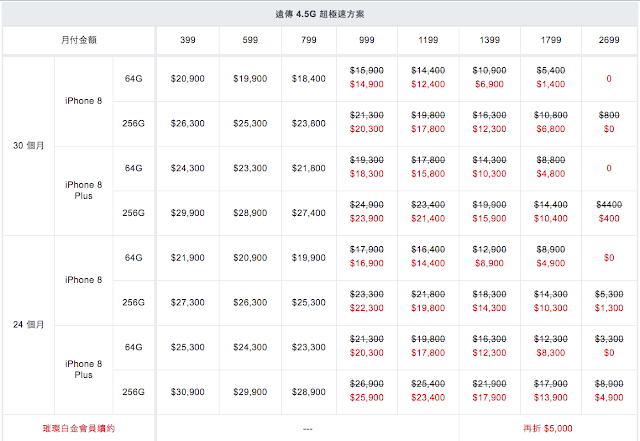
Task: Click the 399 monthly fee column header
Action: [x=187, y=41]
